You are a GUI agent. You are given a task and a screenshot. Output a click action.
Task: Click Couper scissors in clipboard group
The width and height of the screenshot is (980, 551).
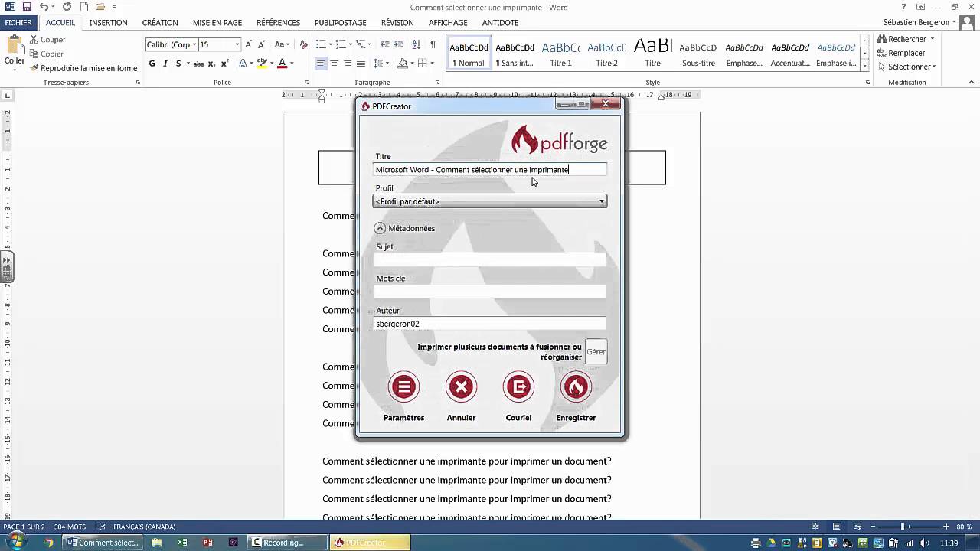click(x=47, y=39)
